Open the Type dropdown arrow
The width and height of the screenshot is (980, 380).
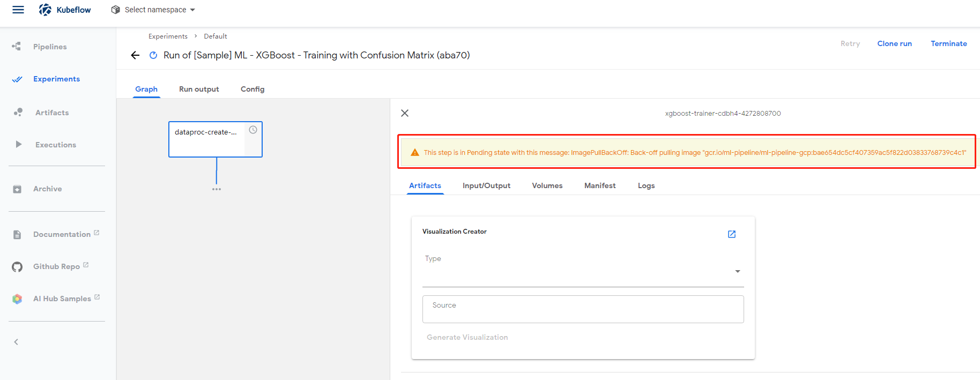738,271
